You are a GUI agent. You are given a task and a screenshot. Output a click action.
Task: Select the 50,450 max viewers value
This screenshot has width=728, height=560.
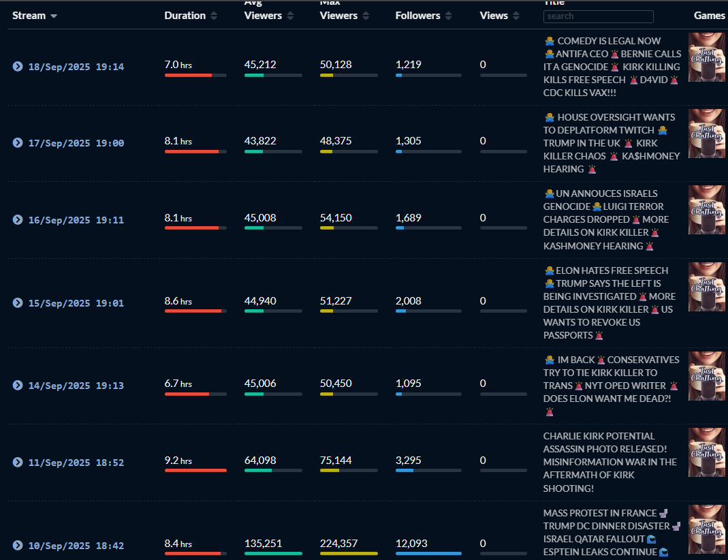(x=336, y=384)
